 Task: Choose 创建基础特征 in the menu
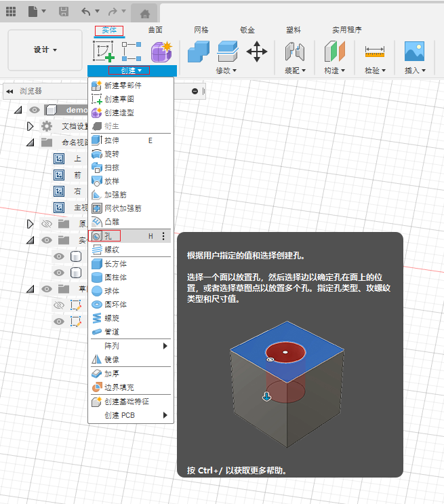pyautogui.click(x=131, y=402)
